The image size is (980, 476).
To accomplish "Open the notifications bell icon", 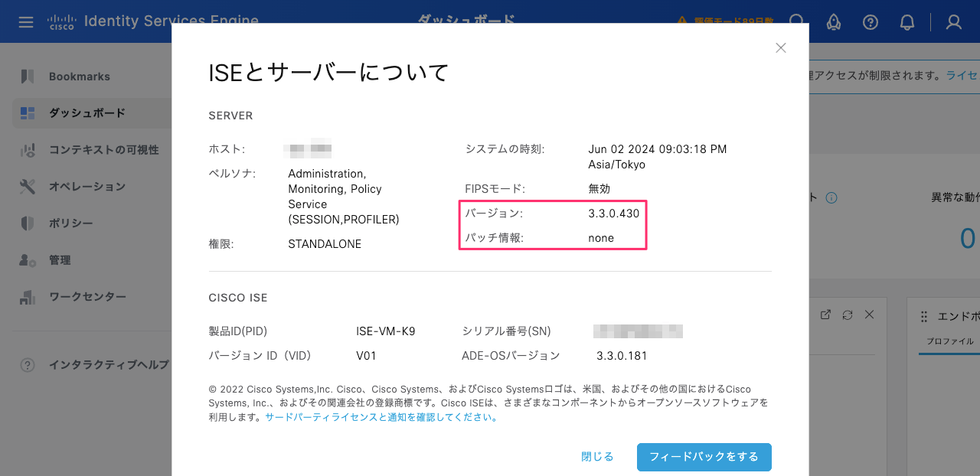I will tap(907, 21).
